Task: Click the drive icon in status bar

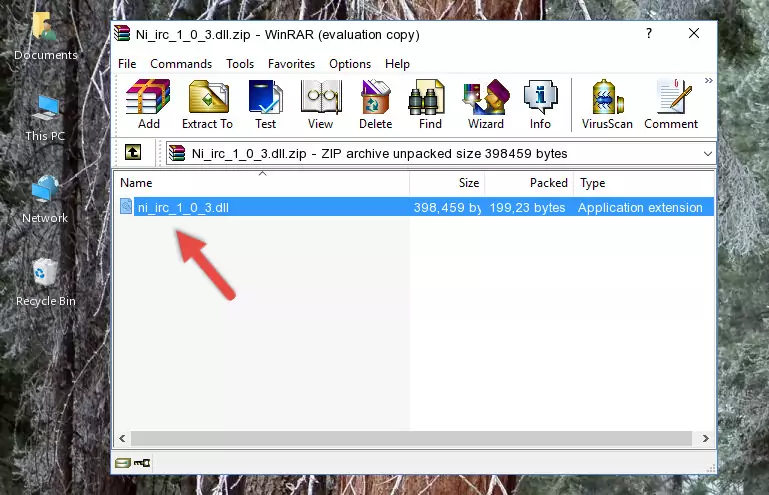Action: coord(123,462)
